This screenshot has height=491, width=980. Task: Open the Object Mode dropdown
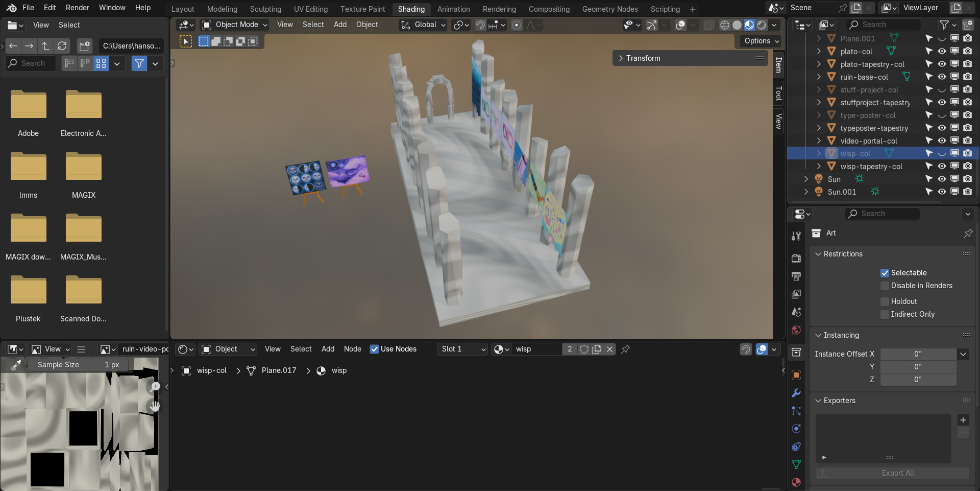click(235, 25)
